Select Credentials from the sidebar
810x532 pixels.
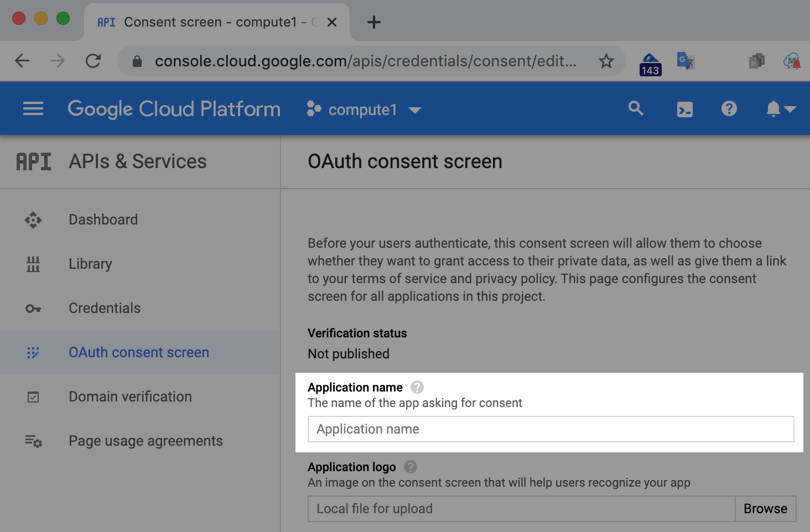tap(105, 308)
